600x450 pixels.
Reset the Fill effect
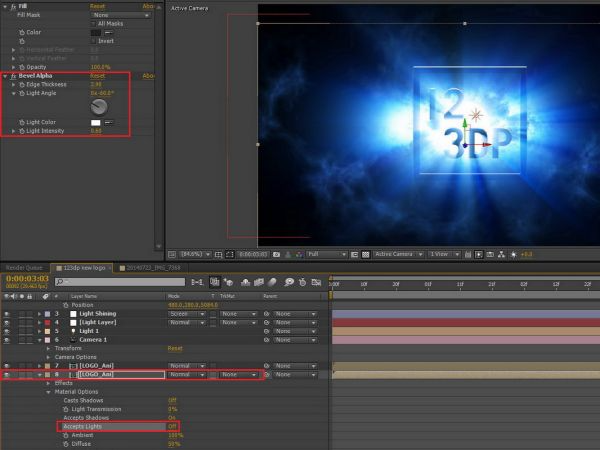pos(98,7)
